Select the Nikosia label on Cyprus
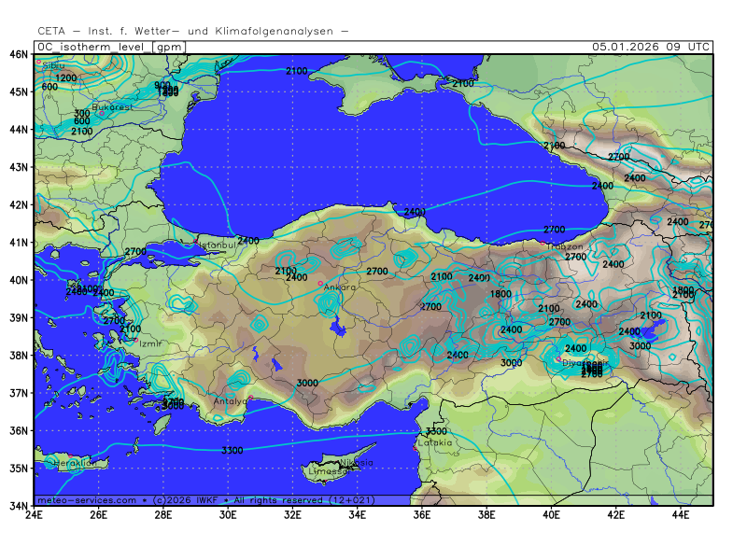 (x=356, y=462)
